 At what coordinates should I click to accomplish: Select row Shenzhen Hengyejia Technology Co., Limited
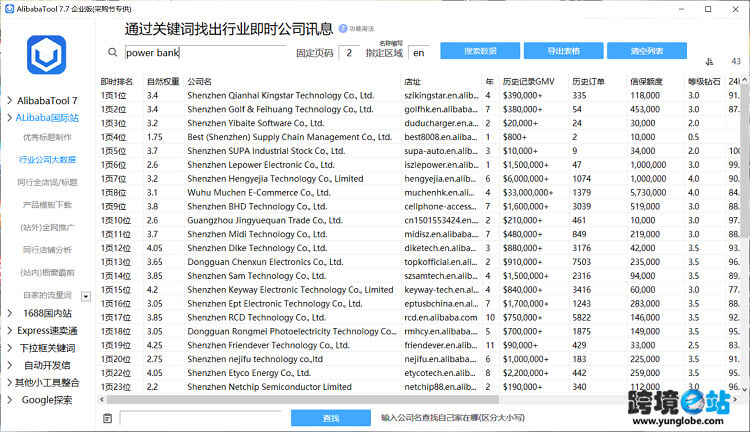pos(419,179)
